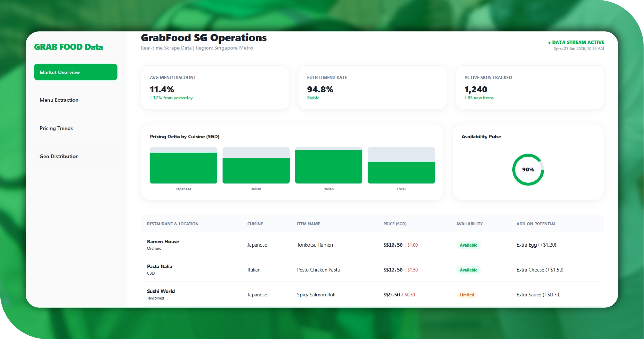Toggle the Available badge for Ramen House
The height and width of the screenshot is (339, 644).
point(468,245)
